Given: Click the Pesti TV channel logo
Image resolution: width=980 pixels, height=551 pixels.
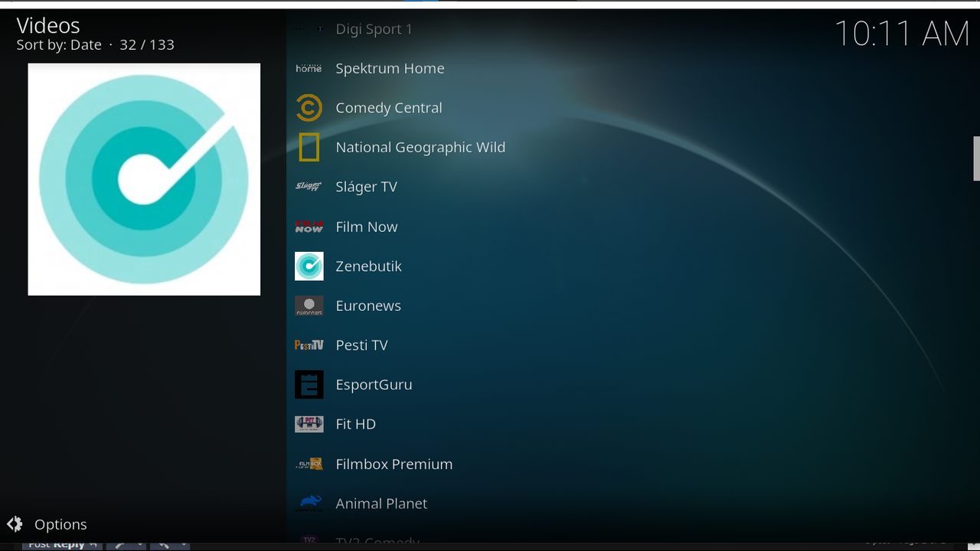Looking at the screenshot, I should point(309,345).
